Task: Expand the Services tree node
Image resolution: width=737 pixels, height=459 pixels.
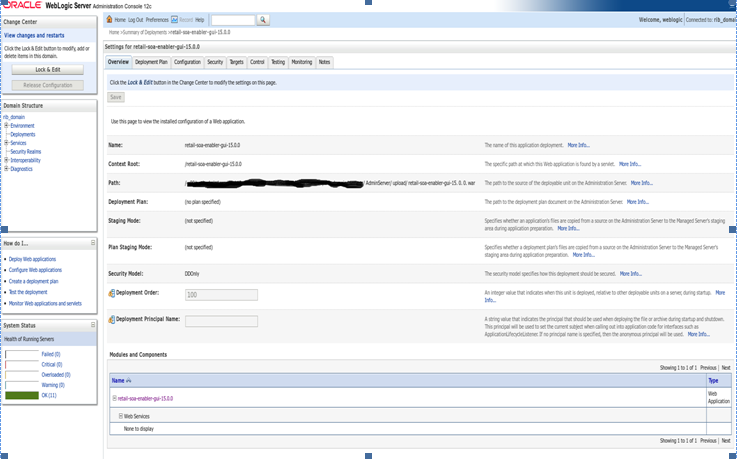Action: click(7, 143)
